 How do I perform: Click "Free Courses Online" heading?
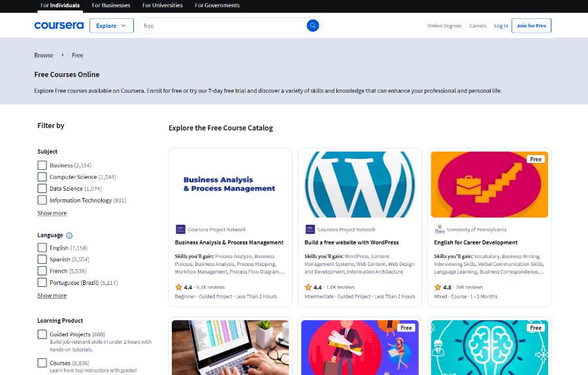pos(67,74)
